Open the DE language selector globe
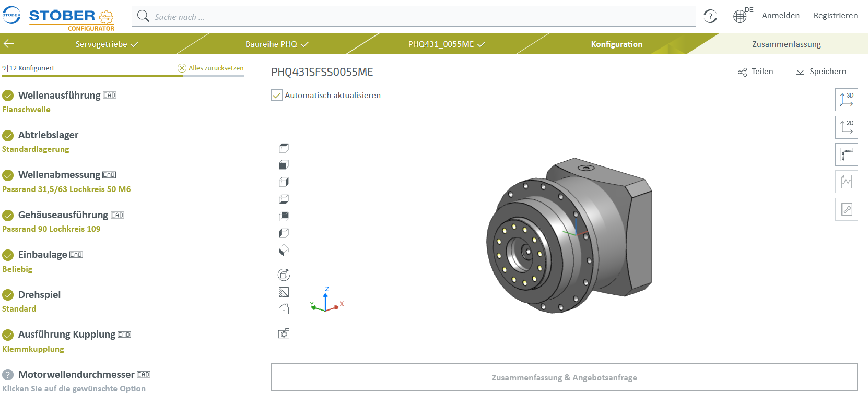Screen dimensions: 868x405 [x=741, y=16]
